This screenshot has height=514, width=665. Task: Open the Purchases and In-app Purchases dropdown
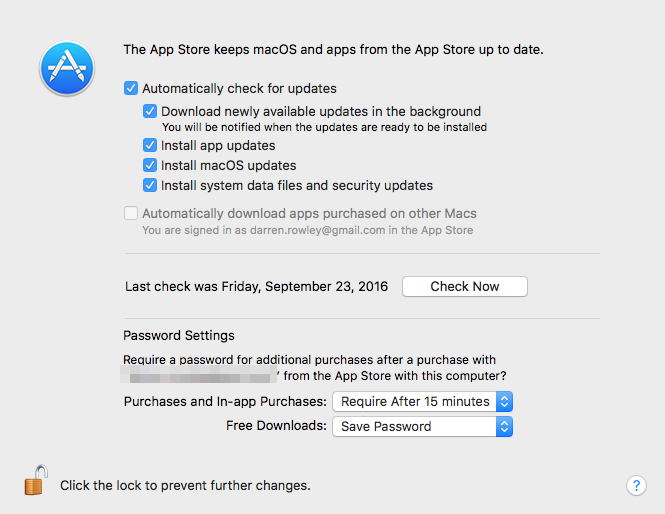point(422,402)
